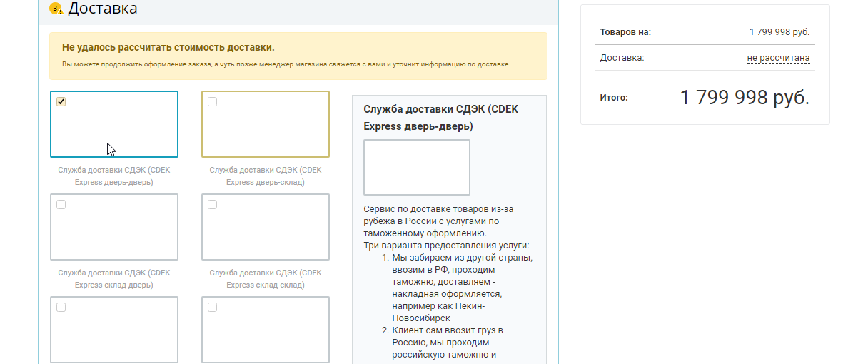The width and height of the screenshot is (868, 364).
Task: Click the 'Служба доставки СДЭК (CDEK Express склад-дверь)' caption under its delivery card
Action: pos(114,279)
